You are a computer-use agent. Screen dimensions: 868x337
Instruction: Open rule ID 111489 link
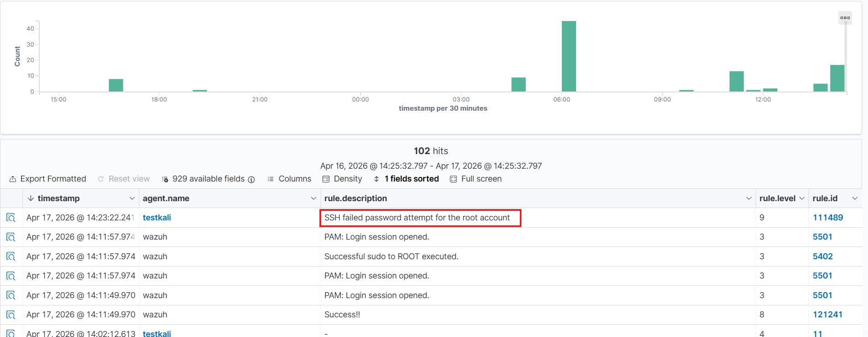[827, 218]
